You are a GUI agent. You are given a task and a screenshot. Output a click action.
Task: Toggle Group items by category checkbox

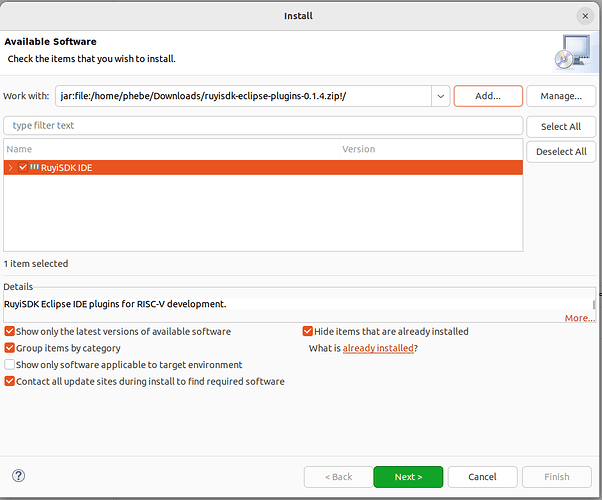[10, 348]
